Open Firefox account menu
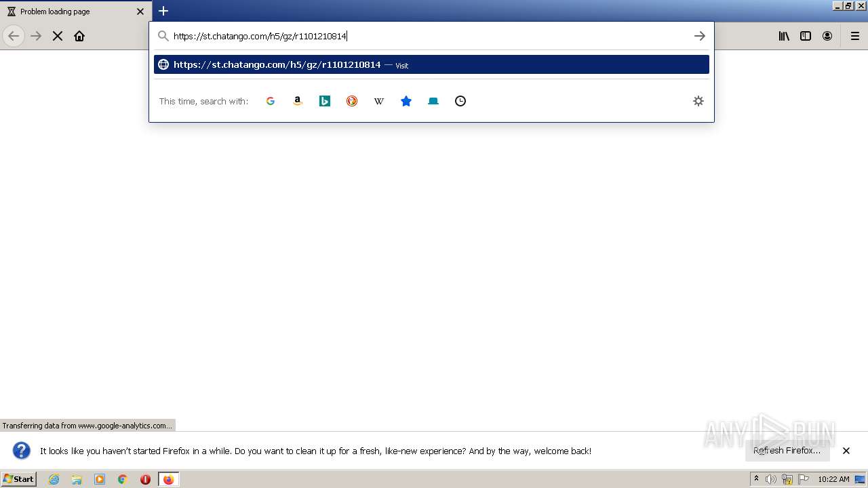The image size is (868, 488). click(x=827, y=36)
